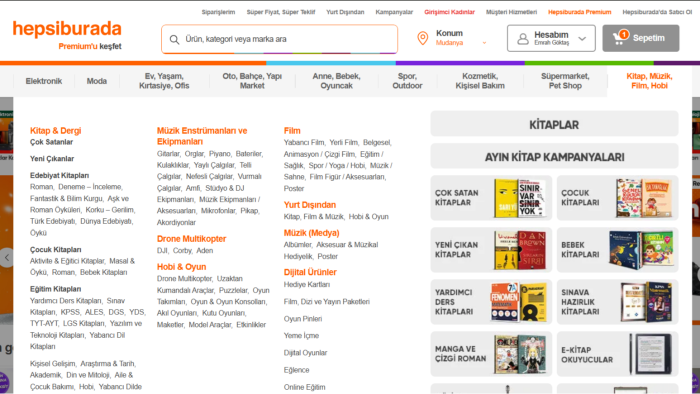This screenshot has height=394, width=700.
Task: Click the search magnifier icon
Action: 175,39
